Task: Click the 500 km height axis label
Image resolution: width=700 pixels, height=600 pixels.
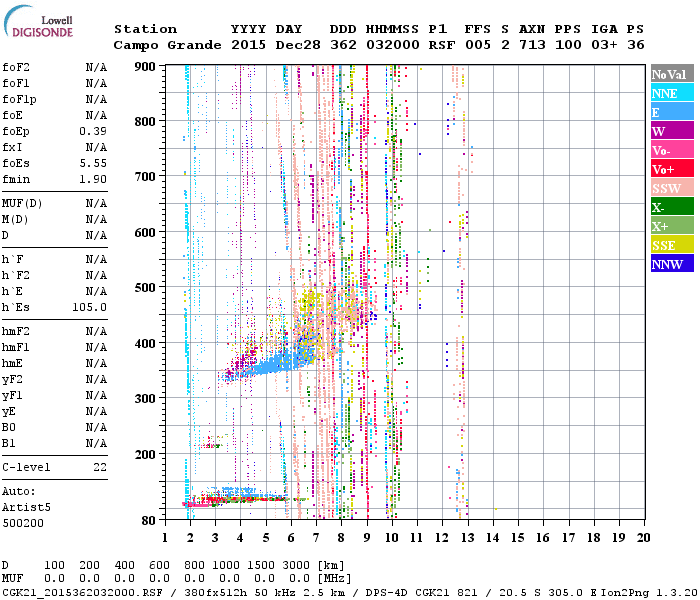Action: (x=145, y=288)
